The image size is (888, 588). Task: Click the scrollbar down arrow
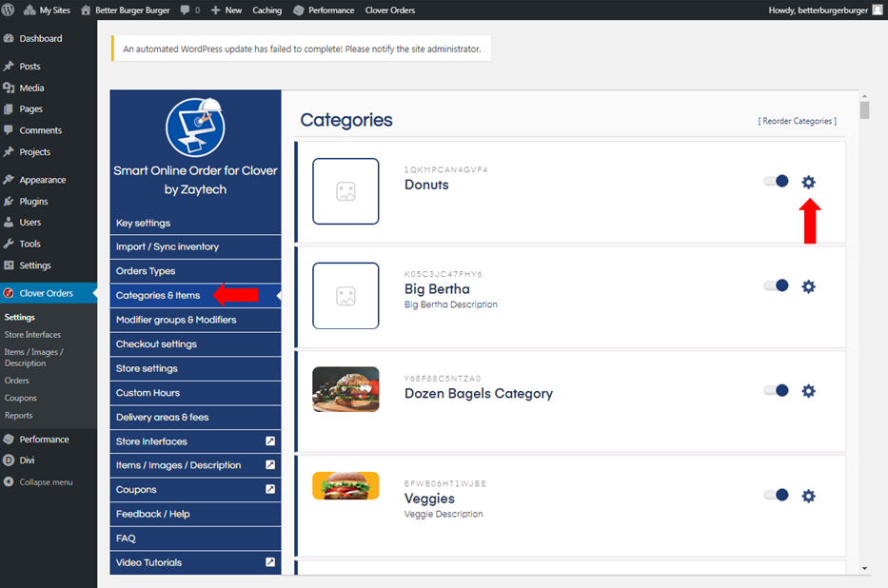[x=864, y=568]
